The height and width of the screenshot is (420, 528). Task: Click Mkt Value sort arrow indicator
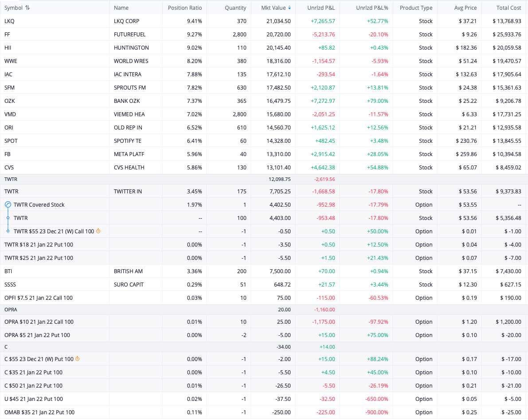289,8
